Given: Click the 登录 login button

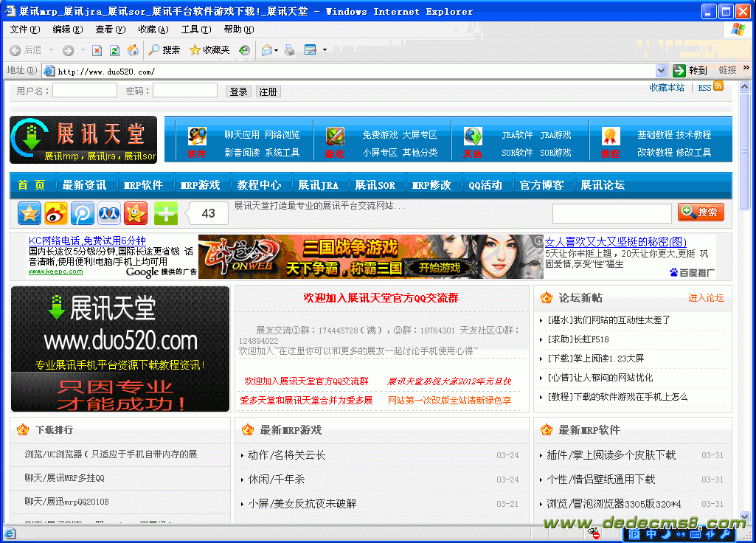Looking at the screenshot, I should coord(238,91).
